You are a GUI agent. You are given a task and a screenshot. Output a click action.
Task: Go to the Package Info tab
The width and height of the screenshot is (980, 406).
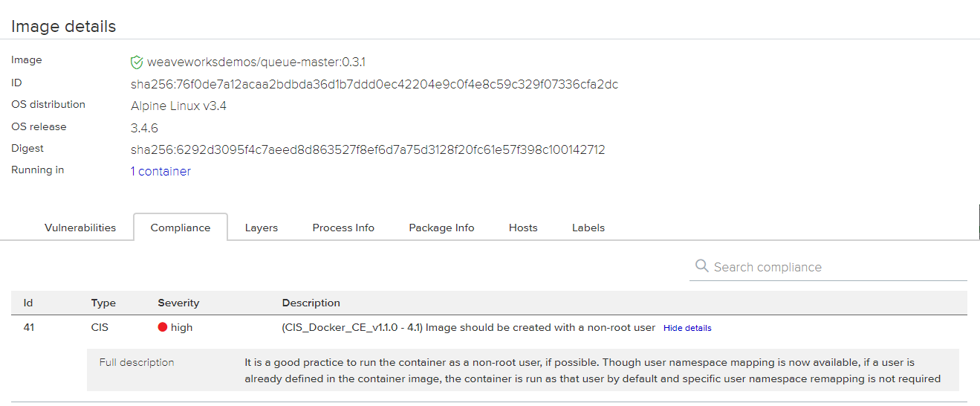click(441, 228)
